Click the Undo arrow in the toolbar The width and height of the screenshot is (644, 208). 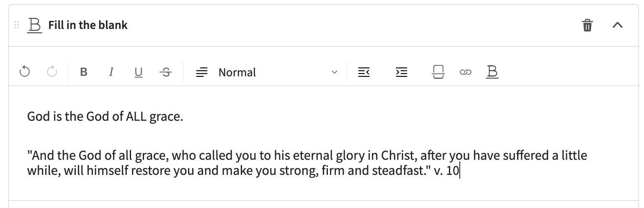(25, 72)
